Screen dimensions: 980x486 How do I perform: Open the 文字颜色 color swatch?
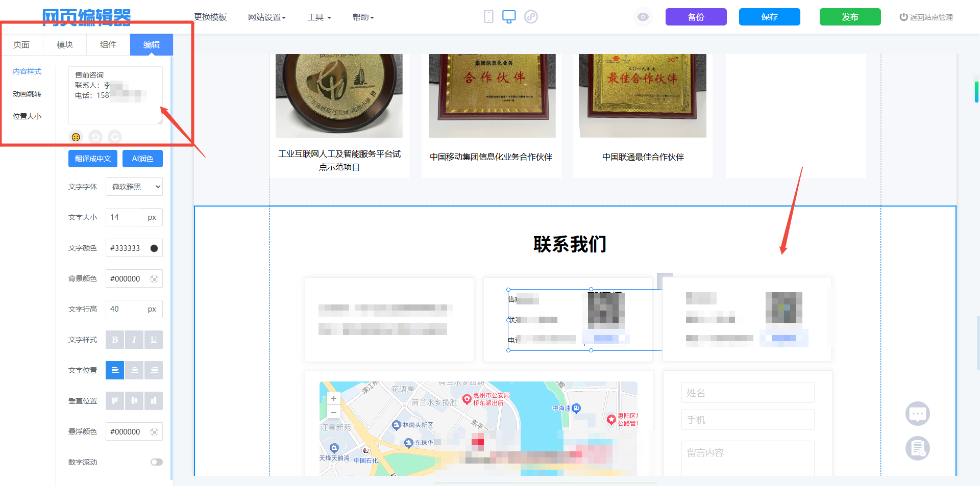[154, 248]
